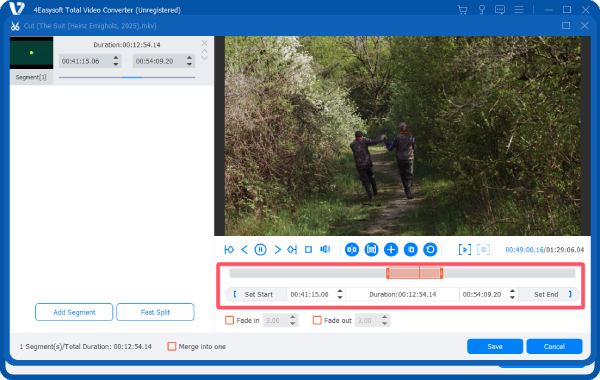The width and height of the screenshot is (600, 380).
Task: Enable the Fade in checkbox
Action: pyautogui.click(x=229, y=320)
